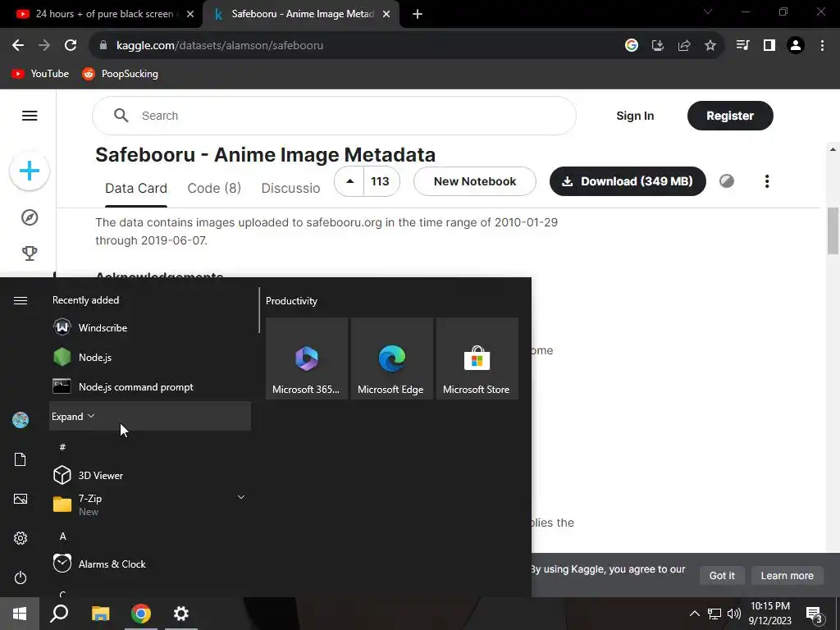Open Chrome three-dot menu
The width and height of the screenshot is (840, 630).
[822, 46]
